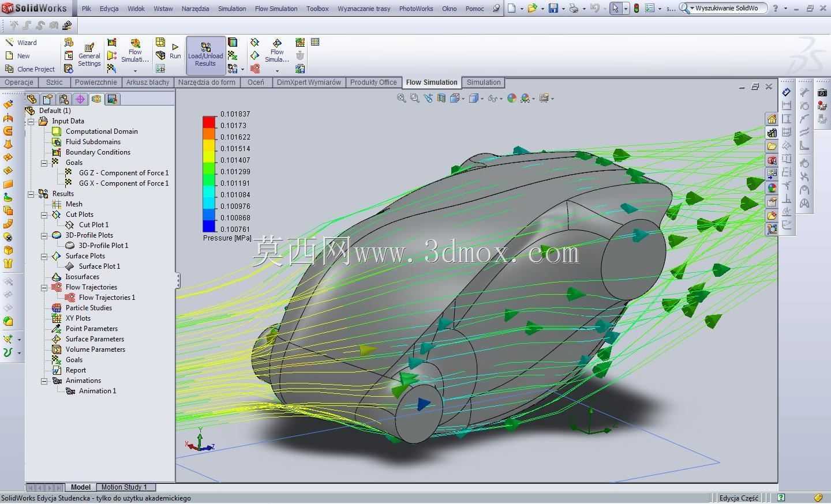Open the Plik menu

(x=87, y=9)
